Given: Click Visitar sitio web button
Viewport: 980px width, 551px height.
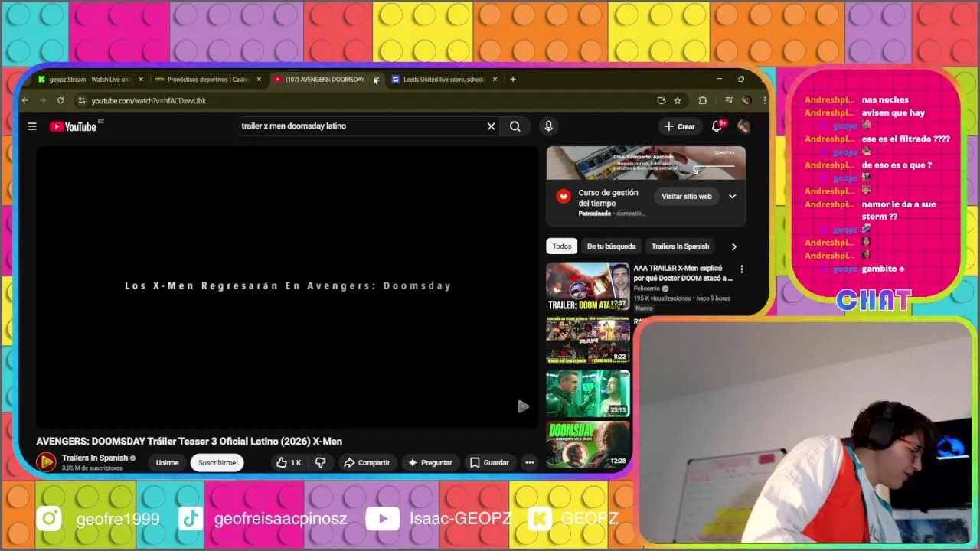Looking at the screenshot, I should tap(687, 197).
